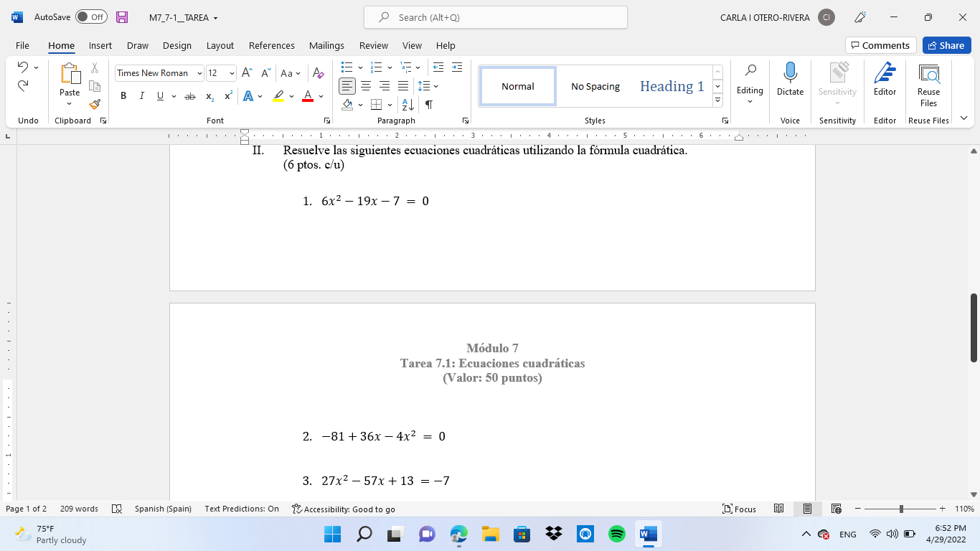
Task: Toggle bold formatting
Action: [x=123, y=95]
